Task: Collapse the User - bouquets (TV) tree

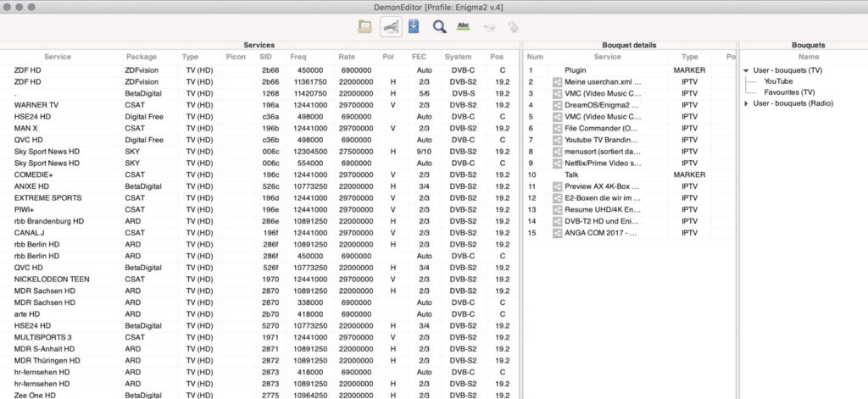Action: tap(745, 70)
